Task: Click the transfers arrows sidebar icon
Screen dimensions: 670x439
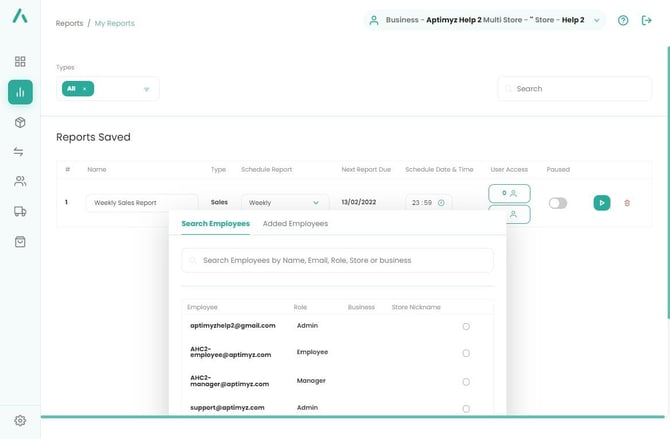Action: [x=20, y=152]
